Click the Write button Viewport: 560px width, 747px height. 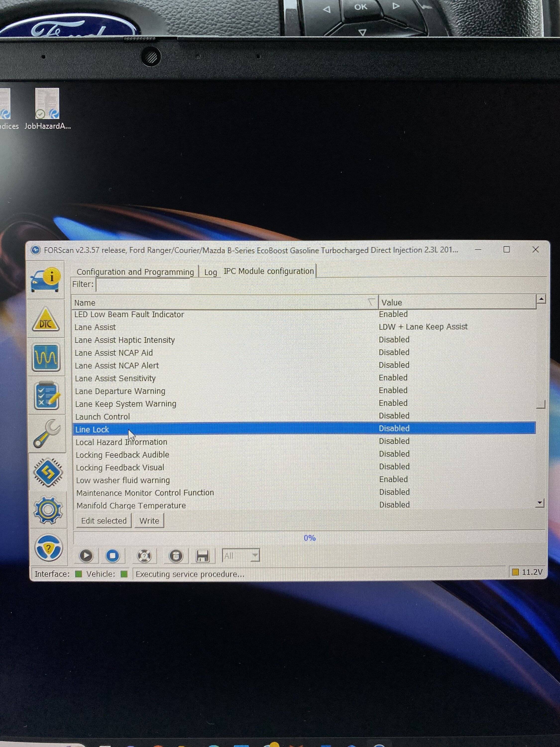(x=149, y=521)
